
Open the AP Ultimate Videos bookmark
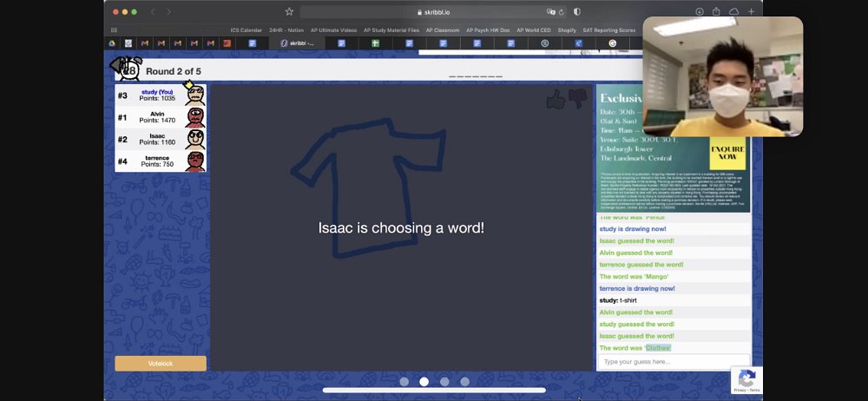[334, 30]
